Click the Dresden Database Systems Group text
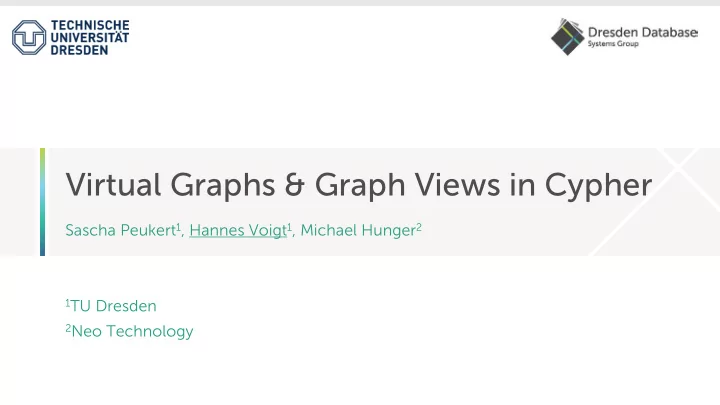The height and width of the screenshot is (405, 720). click(643, 37)
